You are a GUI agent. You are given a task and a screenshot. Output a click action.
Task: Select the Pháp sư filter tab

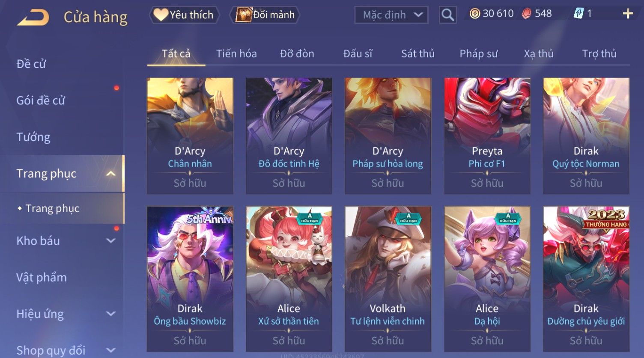click(x=478, y=53)
